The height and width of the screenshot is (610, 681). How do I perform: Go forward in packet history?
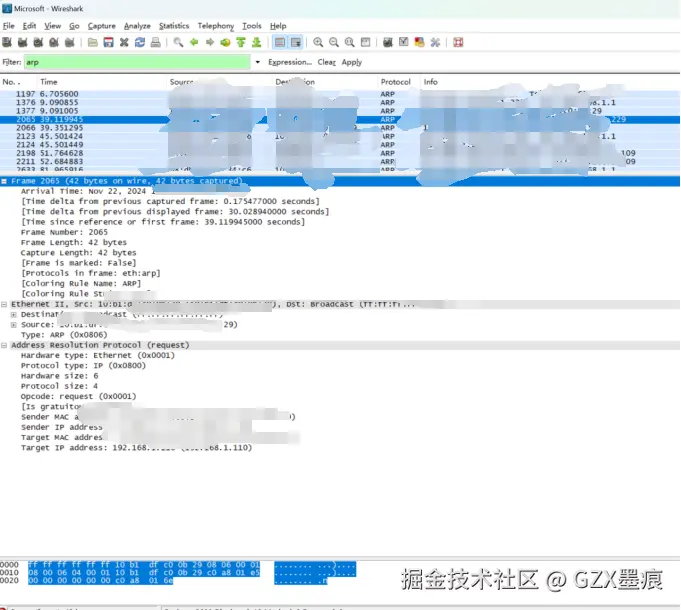[210, 42]
